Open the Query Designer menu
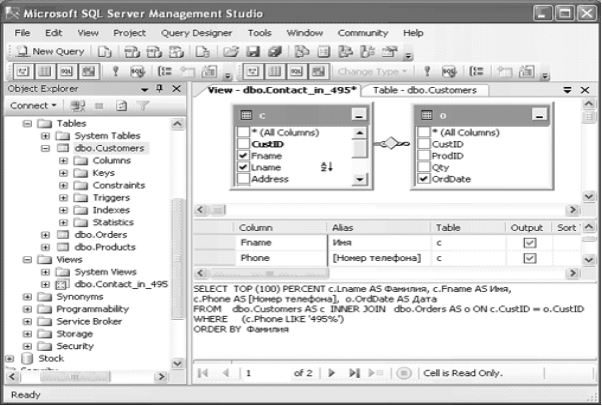Image resolution: width=602 pixels, height=406 pixels. click(196, 33)
